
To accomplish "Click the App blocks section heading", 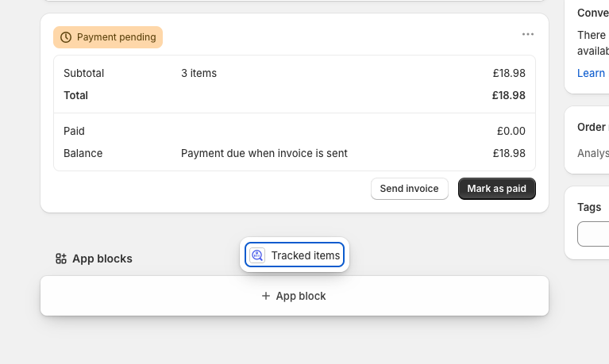I will click(x=102, y=259).
